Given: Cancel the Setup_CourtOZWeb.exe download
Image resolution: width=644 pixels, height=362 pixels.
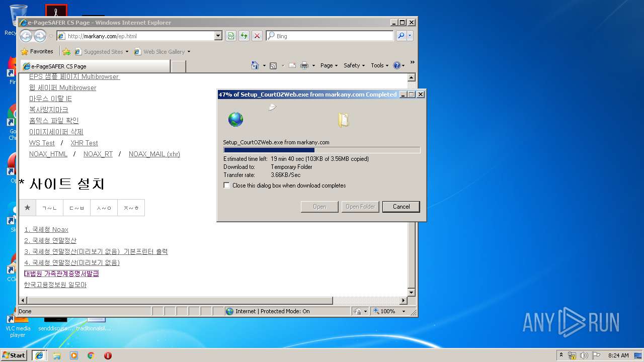Looking at the screenshot, I should click(401, 207).
